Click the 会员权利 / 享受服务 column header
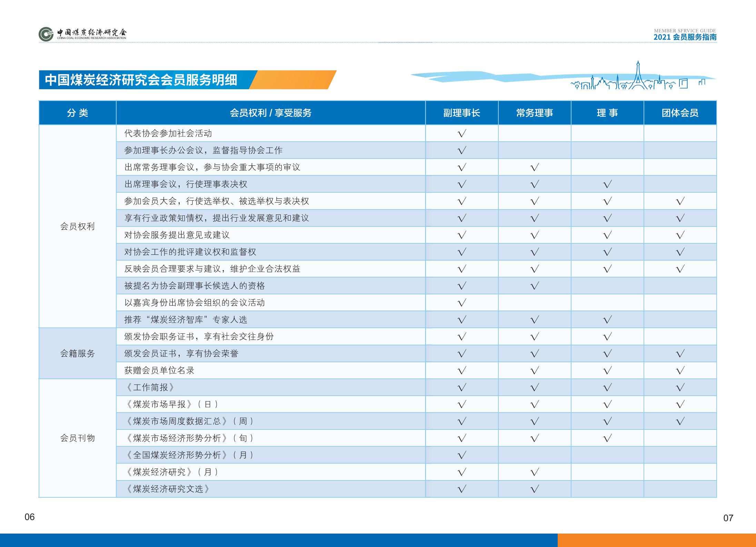Viewport: 756px width, 547px height. [271, 113]
